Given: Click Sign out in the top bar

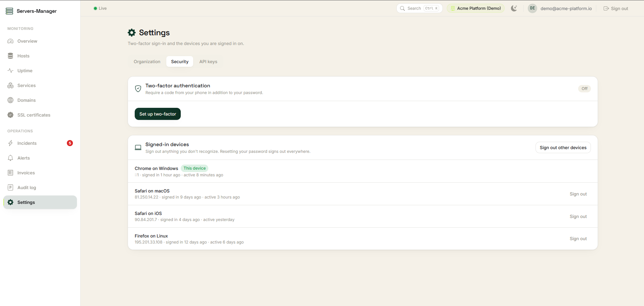Looking at the screenshot, I should 616,8.
